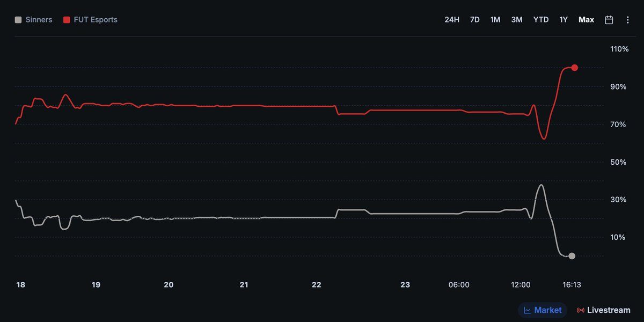Click the Livestream broadcast icon
Viewport: 644px width, 322px height.
point(580,310)
